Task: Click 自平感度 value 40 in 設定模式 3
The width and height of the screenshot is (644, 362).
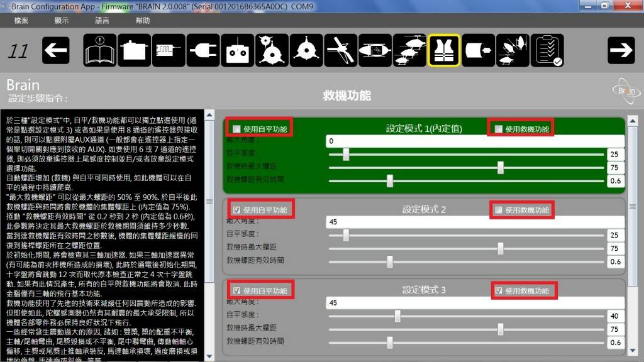Action: (615, 316)
